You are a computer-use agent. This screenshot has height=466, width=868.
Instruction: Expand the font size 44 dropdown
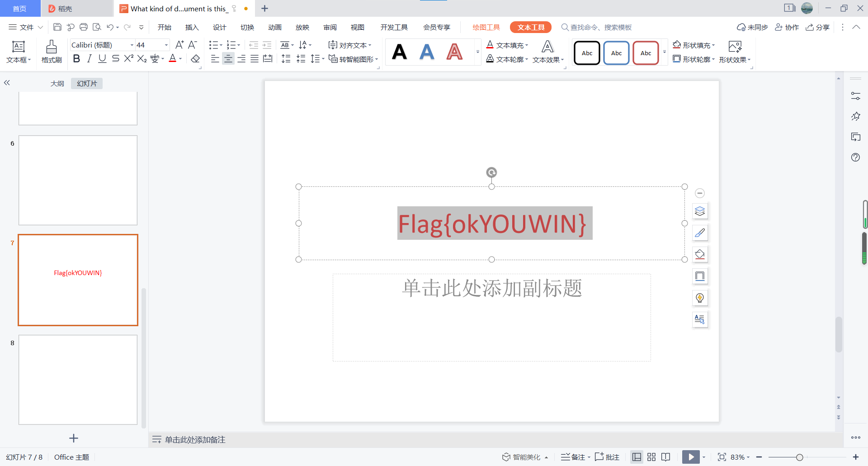(x=166, y=45)
